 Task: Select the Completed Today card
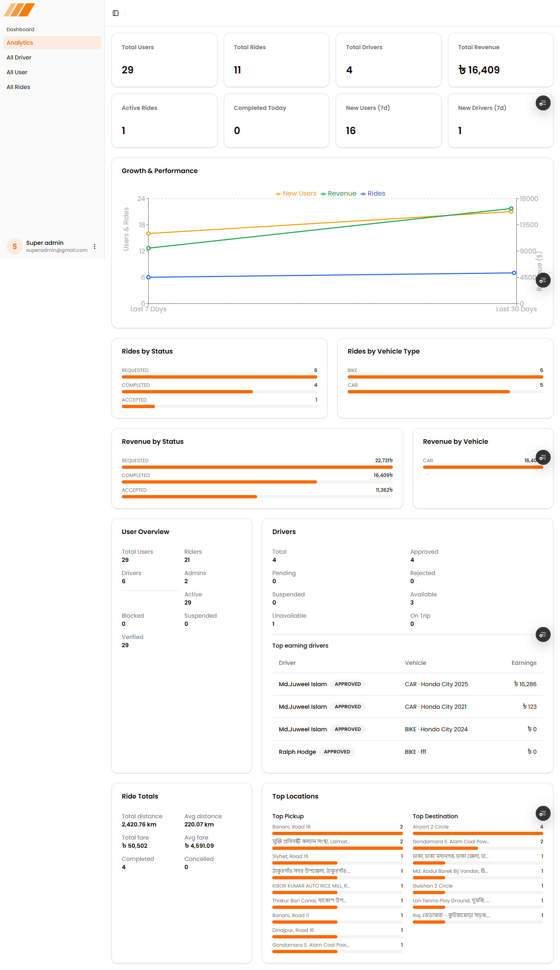276,121
